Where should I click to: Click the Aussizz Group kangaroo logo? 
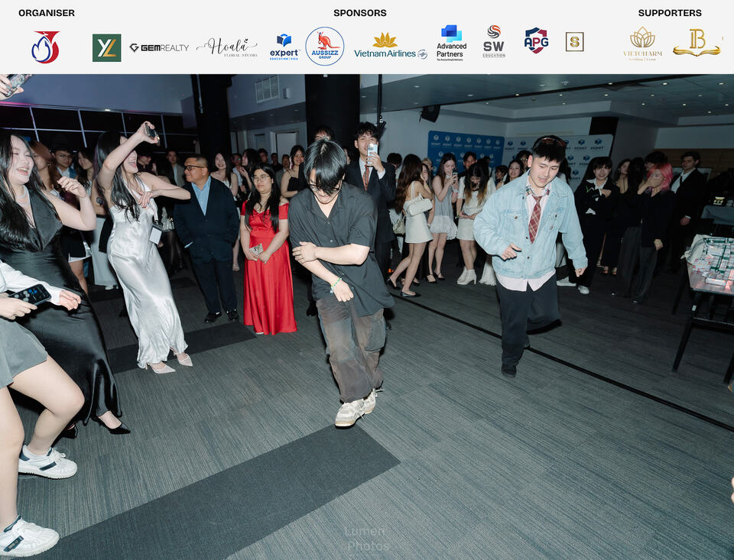pyautogui.click(x=325, y=46)
